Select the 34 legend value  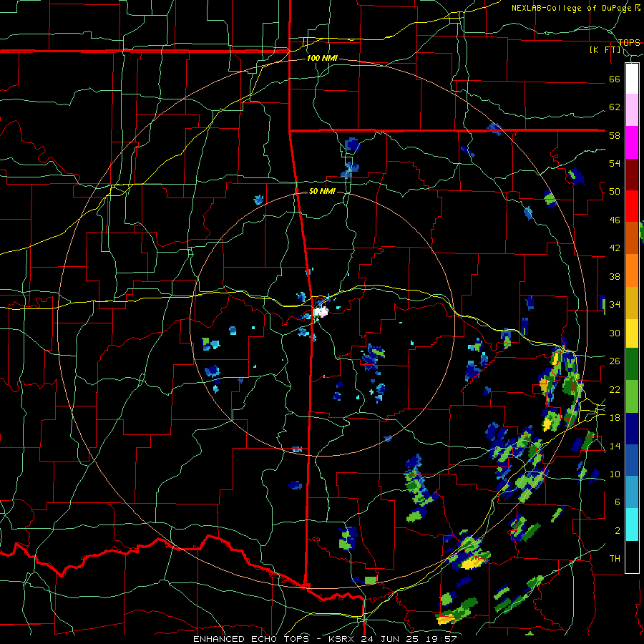click(x=615, y=305)
